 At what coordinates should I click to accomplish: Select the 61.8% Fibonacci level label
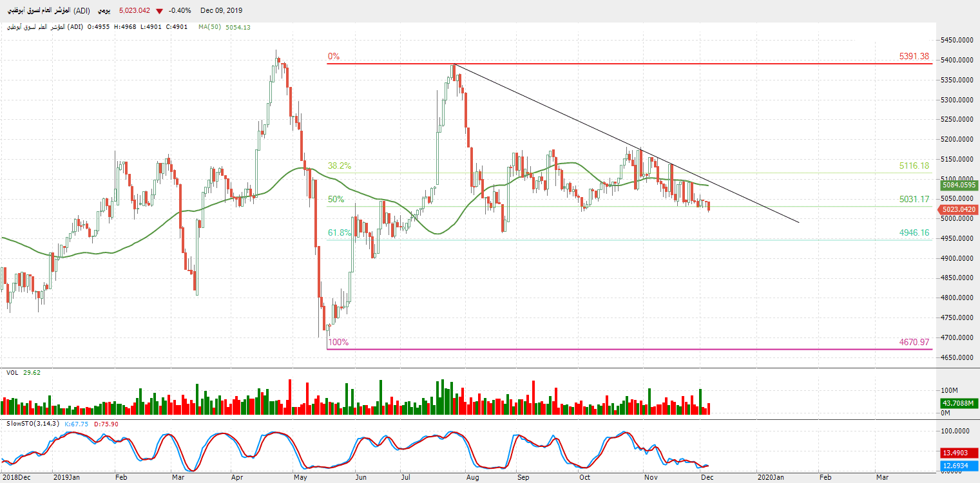(340, 233)
